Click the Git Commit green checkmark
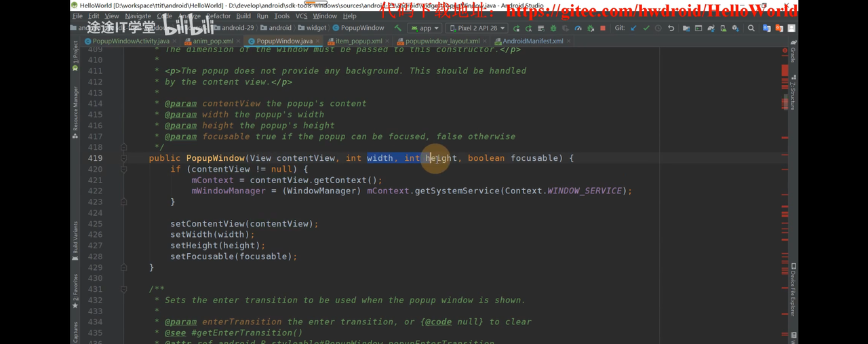The width and height of the screenshot is (868, 344). pos(646,28)
